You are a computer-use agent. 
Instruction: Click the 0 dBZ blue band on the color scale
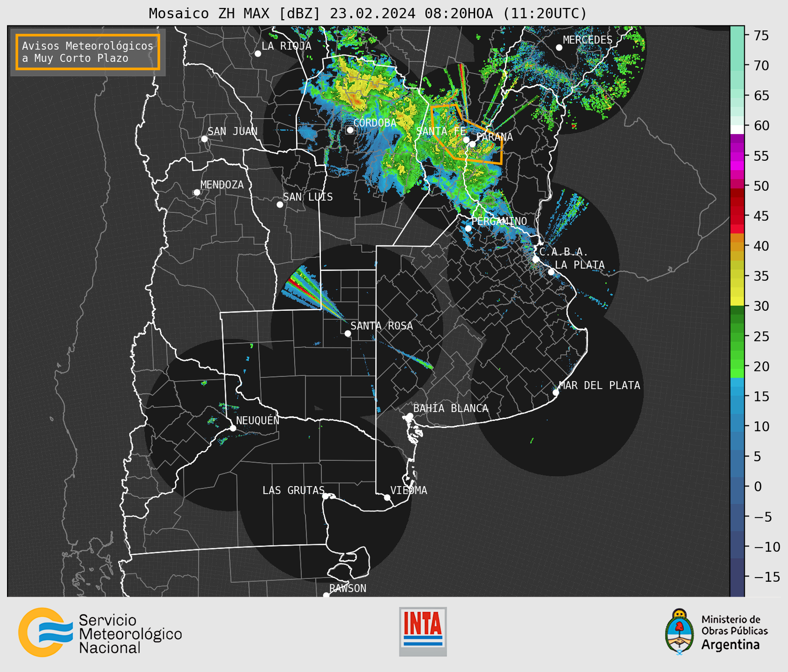[x=737, y=486]
